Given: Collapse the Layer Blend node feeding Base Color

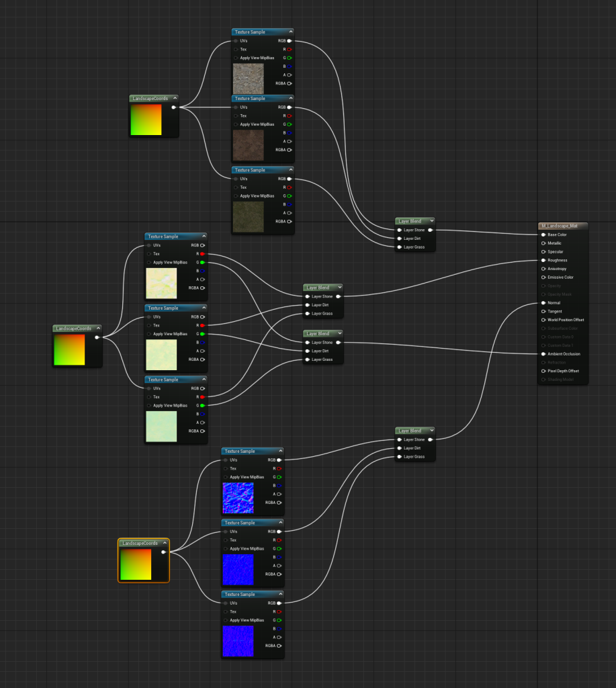Looking at the screenshot, I should tap(431, 220).
